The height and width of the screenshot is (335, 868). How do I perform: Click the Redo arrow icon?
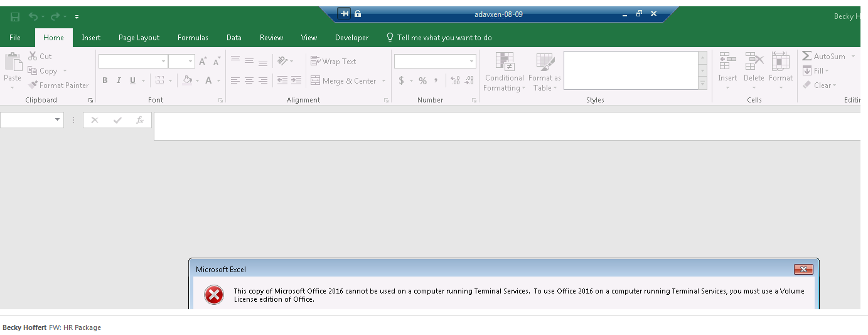(x=55, y=16)
